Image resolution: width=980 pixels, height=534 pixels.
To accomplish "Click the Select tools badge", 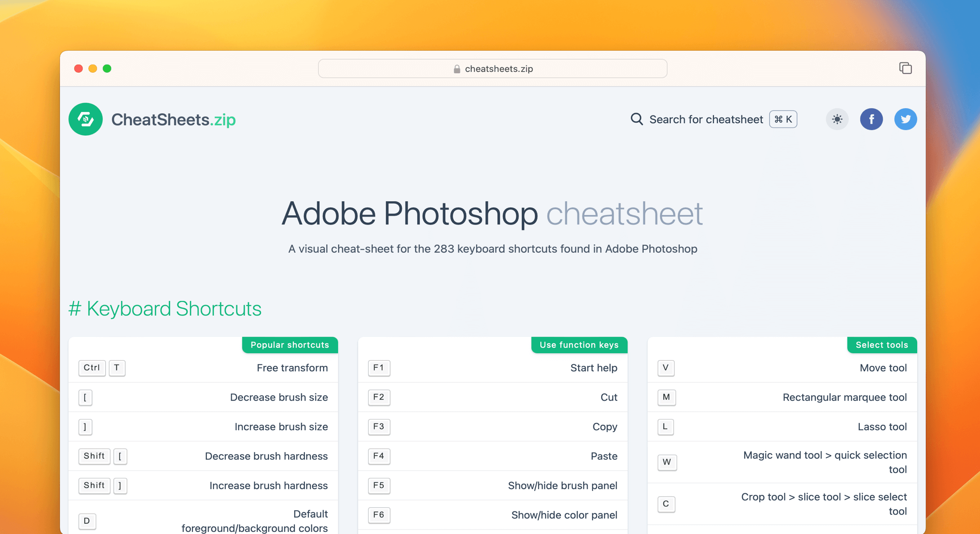I will (882, 345).
